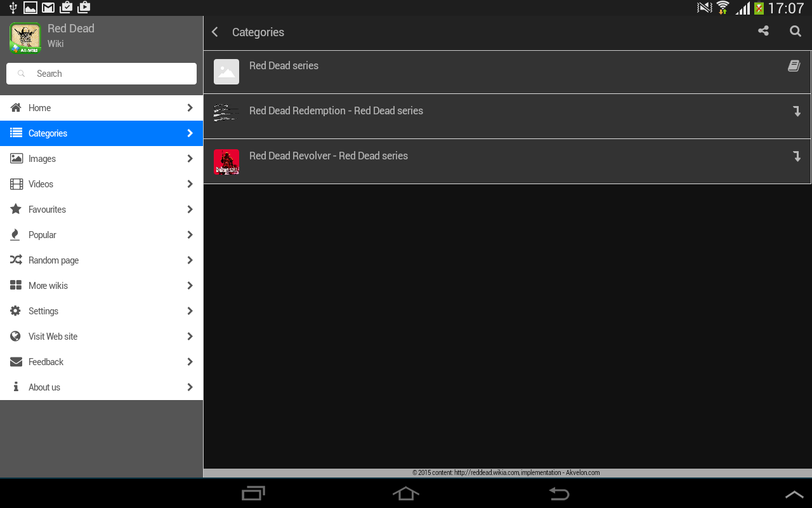The width and height of the screenshot is (812, 508).
Task: Tap the 17:07 clock in status bar
Action: tap(785, 8)
